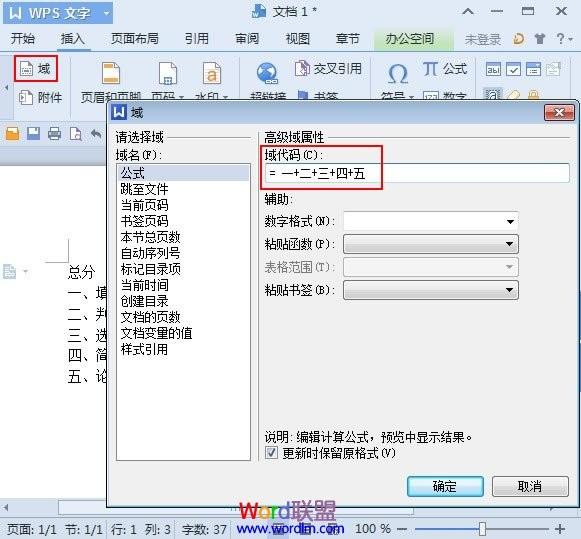
Task: Toggle 更新时保留原格式 checkbox
Action: tap(271, 453)
